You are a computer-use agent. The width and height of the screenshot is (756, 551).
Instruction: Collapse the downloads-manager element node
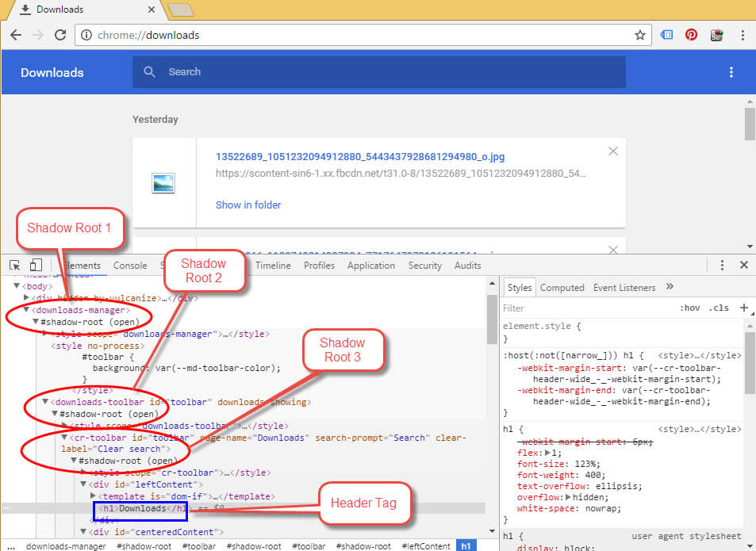click(26, 310)
